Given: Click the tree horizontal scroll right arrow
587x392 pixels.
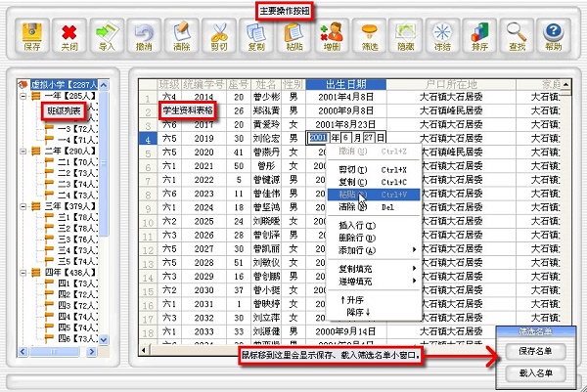Looking at the screenshot, I should coord(91,352).
